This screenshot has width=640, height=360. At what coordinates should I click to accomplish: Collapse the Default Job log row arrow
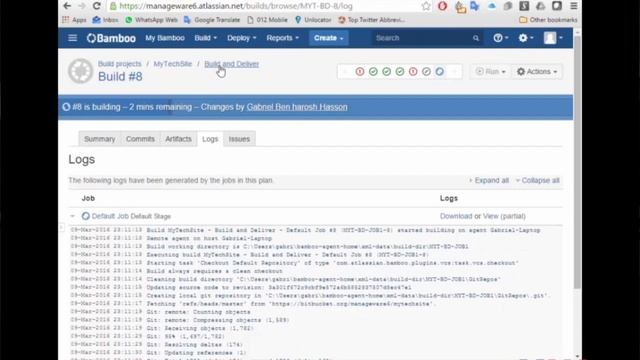[x=73, y=216]
